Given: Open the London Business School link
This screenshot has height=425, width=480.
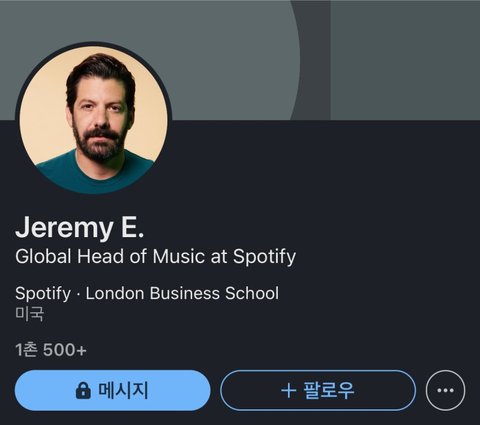Looking at the screenshot, I should pos(182,293).
